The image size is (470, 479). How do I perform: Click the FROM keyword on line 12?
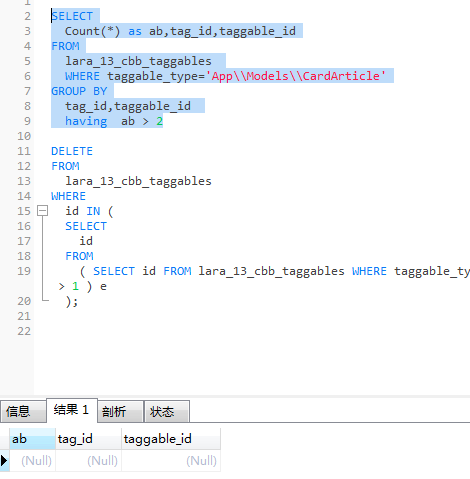pyautogui.click(x=65, y=166)
